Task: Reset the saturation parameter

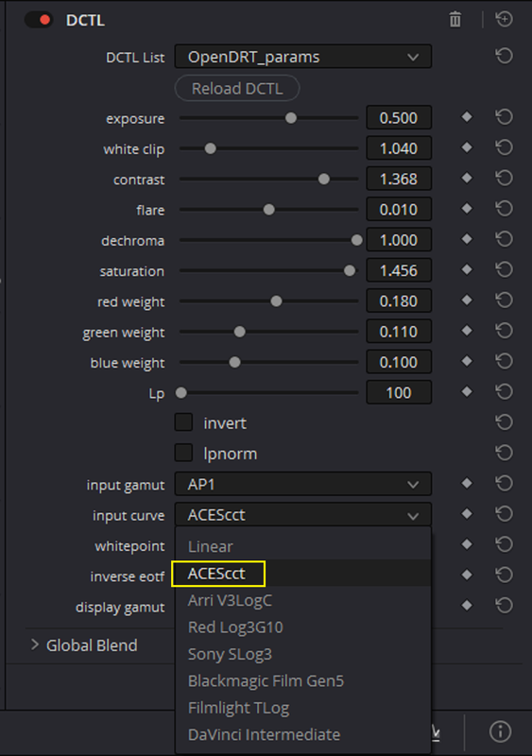Action: 504,270
